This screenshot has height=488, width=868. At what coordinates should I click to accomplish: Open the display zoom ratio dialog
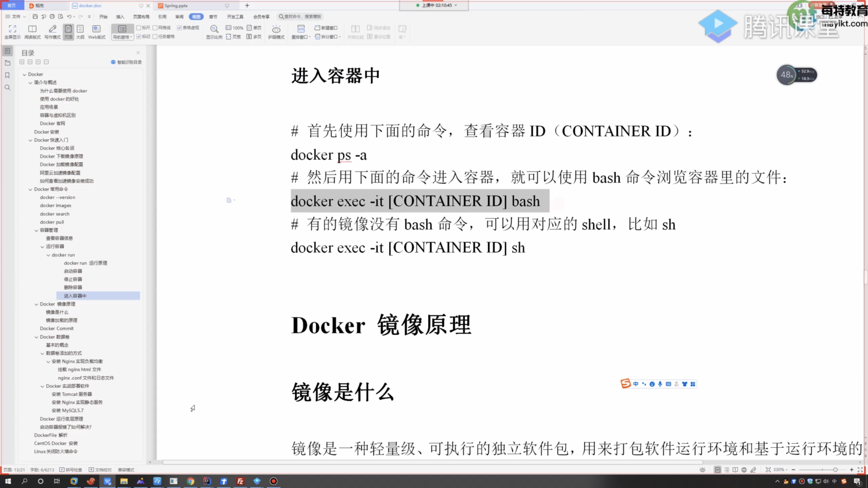(214, 32)
